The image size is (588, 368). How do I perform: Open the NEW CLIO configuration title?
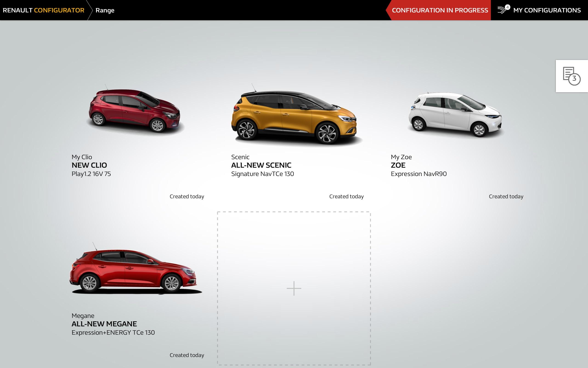(x=89, y=165)
